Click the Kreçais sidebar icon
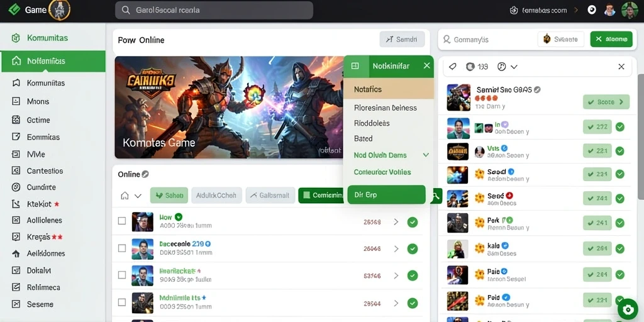Screen dimensions: 644x322 pos(16,237)
